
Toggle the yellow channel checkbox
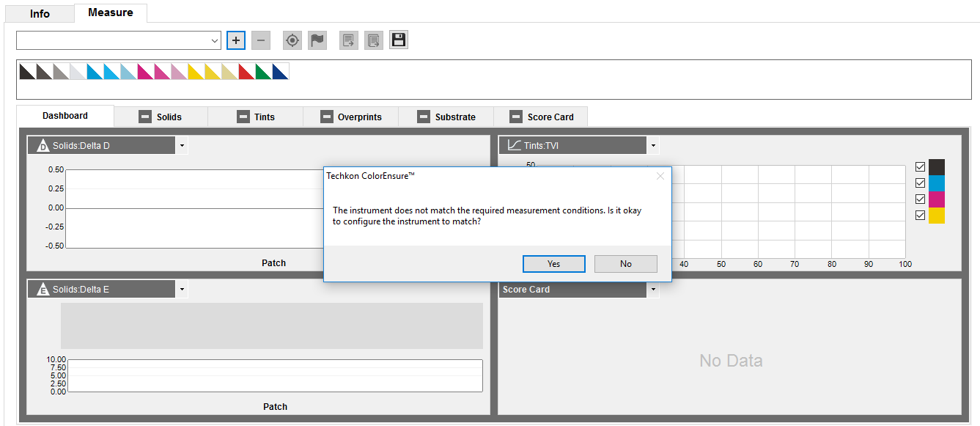click(x=921, y=216)
